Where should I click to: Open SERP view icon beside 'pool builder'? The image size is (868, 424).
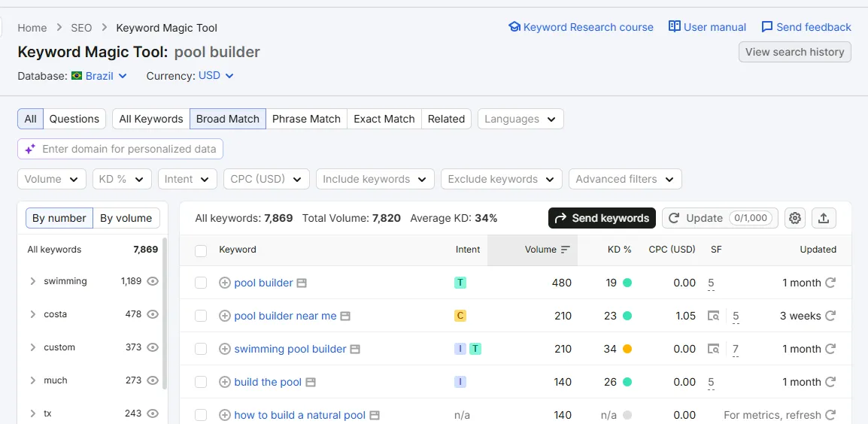(302, 283)
